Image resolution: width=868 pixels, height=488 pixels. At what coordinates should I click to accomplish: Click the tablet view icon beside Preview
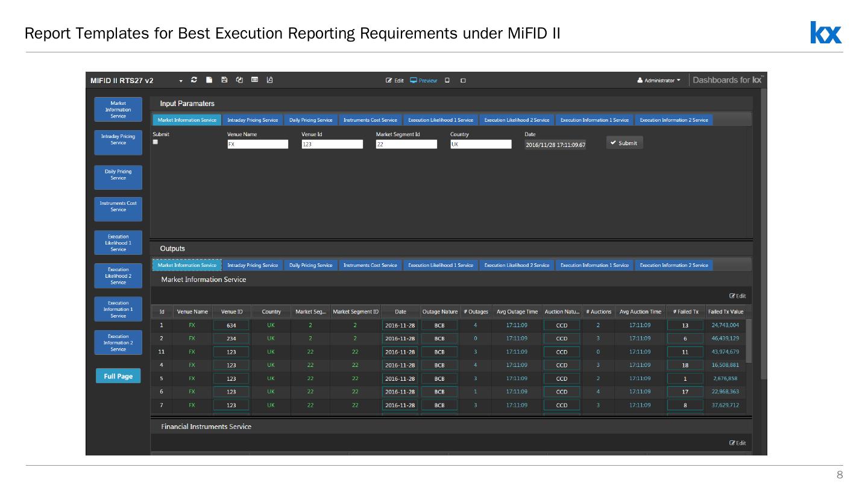pyautogui.click(x=447, y=81)
